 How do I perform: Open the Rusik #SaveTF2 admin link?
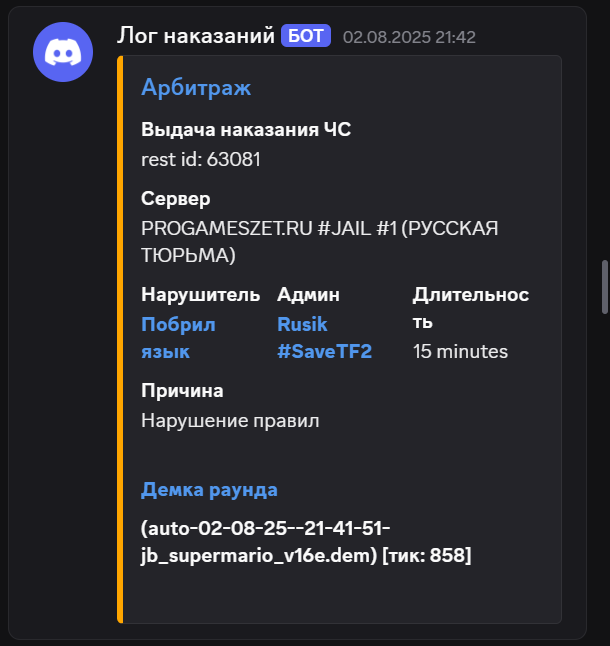coord(325,338)
